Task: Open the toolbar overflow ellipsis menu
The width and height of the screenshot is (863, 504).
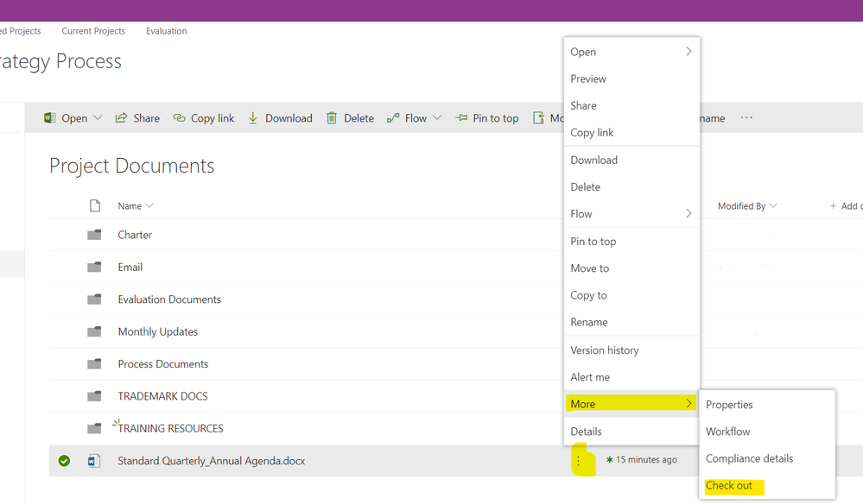Action: click(x=746, y=117)
